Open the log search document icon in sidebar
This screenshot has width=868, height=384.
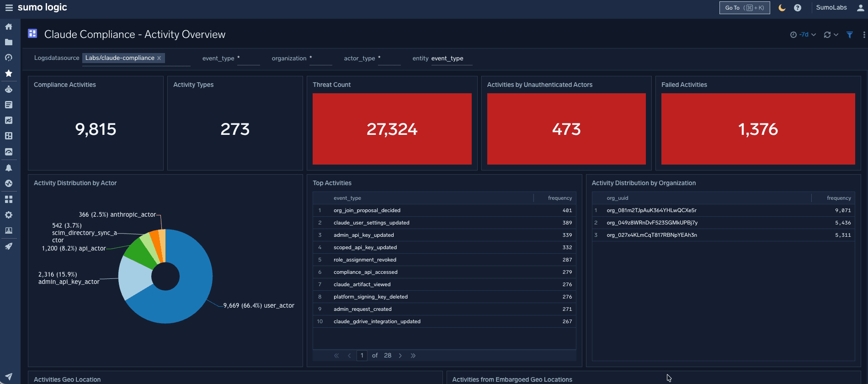click(9, 105)
